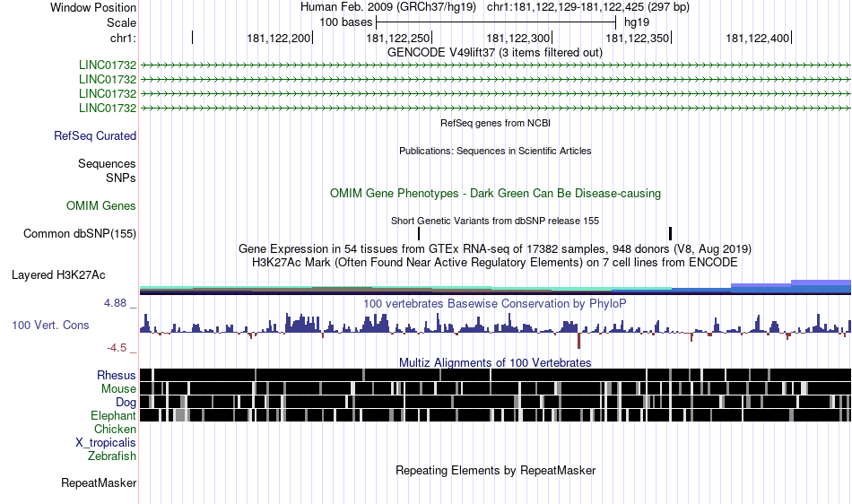Click the RepeatMasker track label
Screen dimensions: 852x504
[x=99, y=483]
